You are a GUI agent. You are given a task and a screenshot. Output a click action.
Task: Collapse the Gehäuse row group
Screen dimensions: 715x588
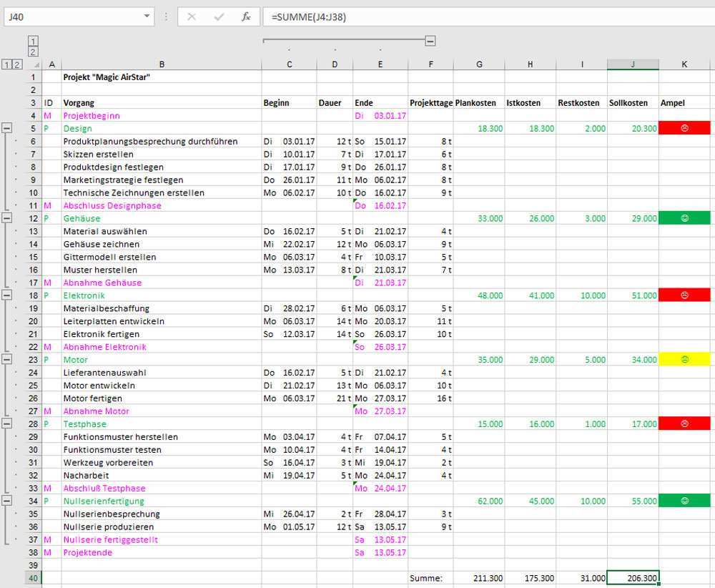point(7,218)
